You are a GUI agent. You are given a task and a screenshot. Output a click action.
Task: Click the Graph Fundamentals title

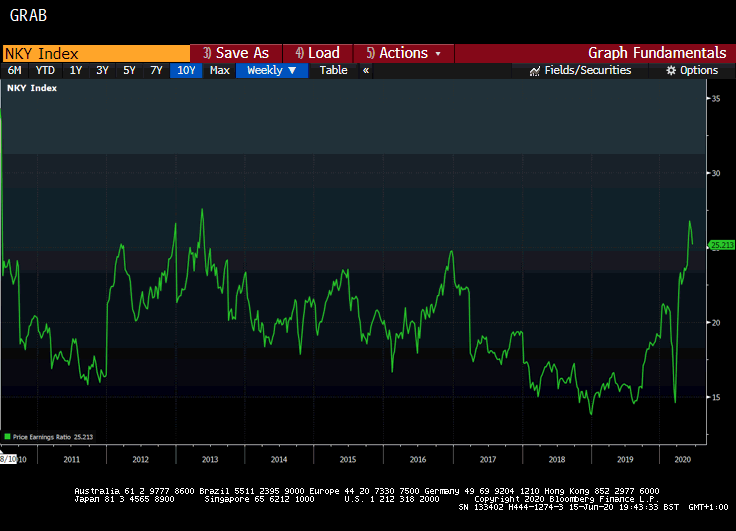point(656,53)
